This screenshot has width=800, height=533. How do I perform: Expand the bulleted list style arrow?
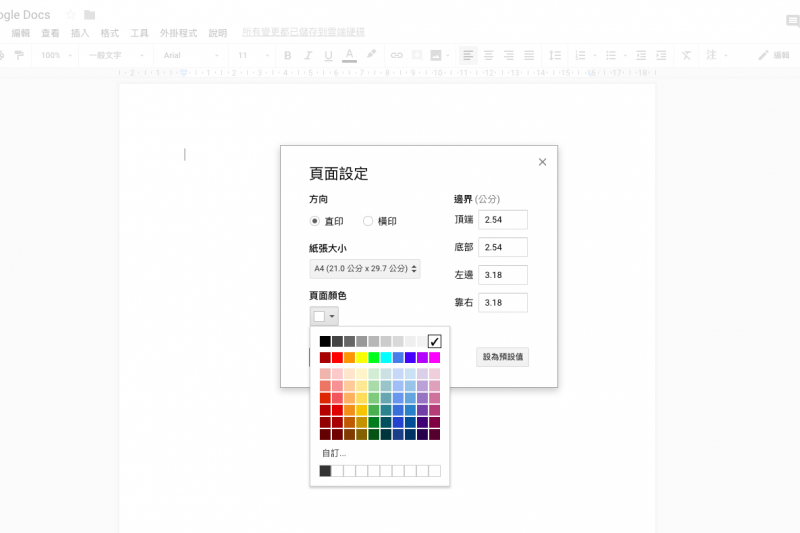[x=625, y=55]
